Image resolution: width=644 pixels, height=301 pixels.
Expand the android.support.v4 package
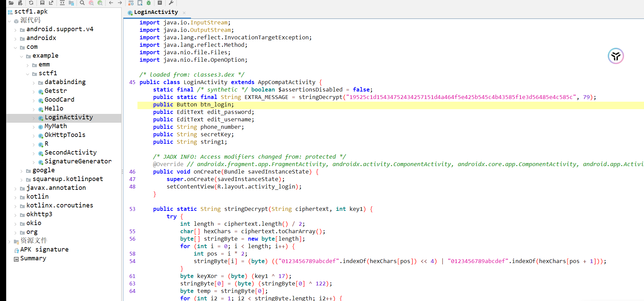point(16,30)
